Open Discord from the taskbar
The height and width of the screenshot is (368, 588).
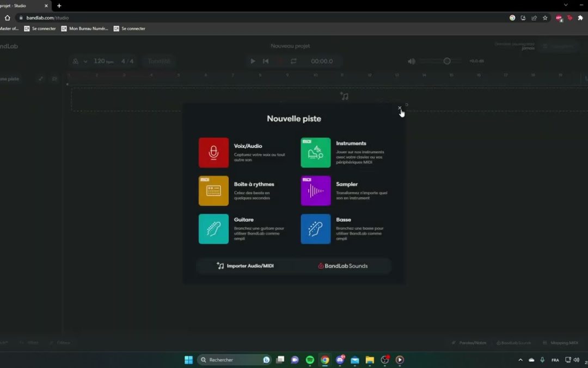340,360
